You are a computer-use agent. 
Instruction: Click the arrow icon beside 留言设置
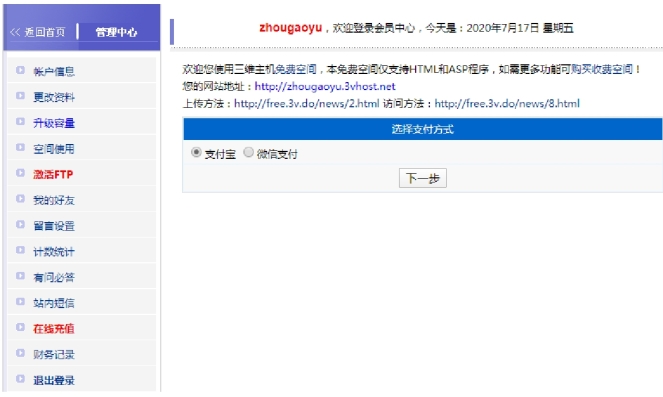(x=20, y=225)
